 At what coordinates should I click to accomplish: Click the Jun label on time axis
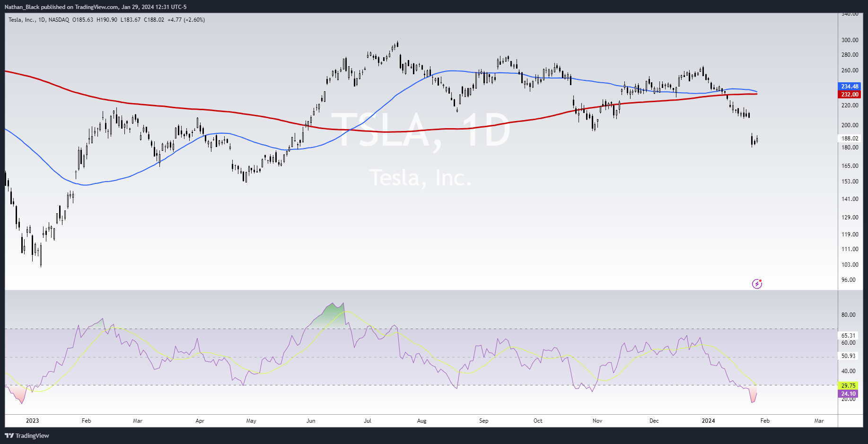[x=311, y=421]
